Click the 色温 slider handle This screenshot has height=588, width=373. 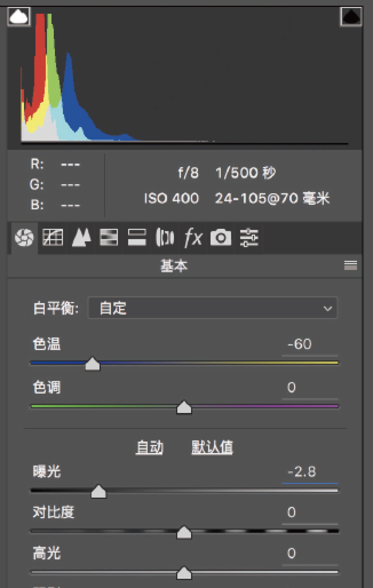pyautogui.click(x=92, y=364)
